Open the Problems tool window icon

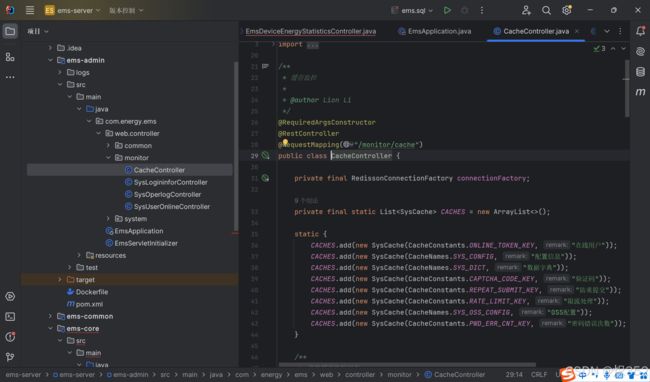[x=10, y=336]
